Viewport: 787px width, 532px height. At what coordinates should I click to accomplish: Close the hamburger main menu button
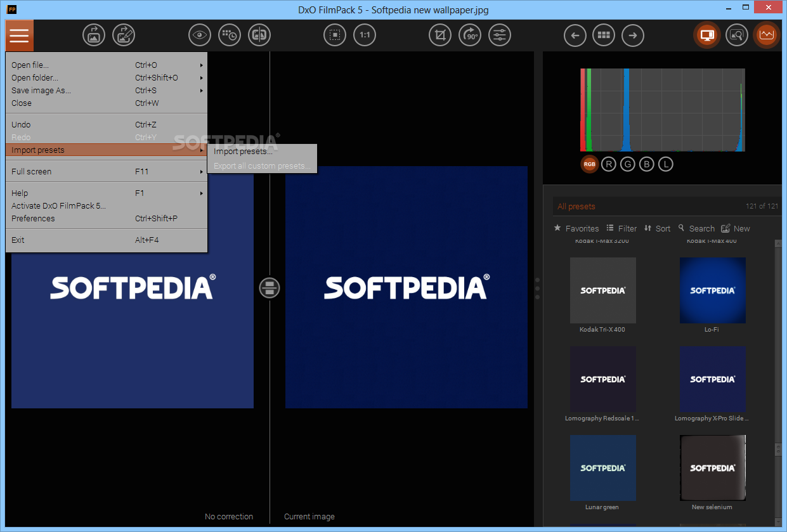point(19,36)
